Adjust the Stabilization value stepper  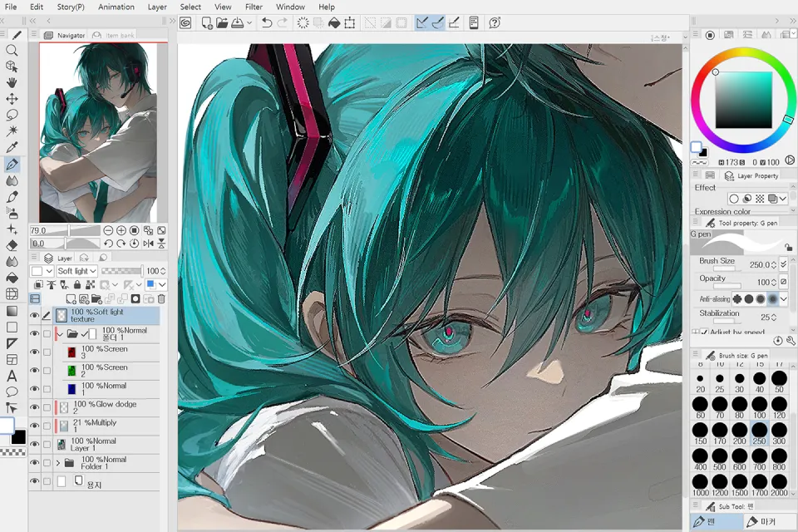[x=774, y=318]
